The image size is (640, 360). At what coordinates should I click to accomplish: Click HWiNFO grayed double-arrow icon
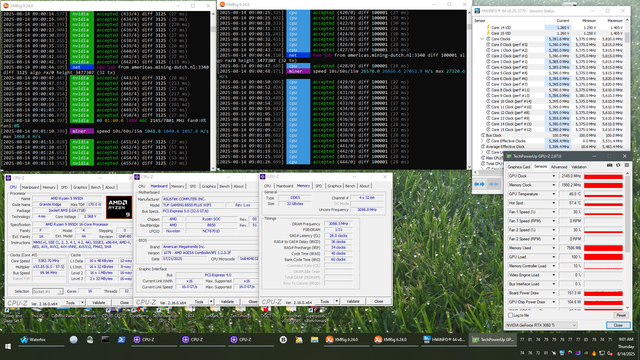click(x=494, y=184)
